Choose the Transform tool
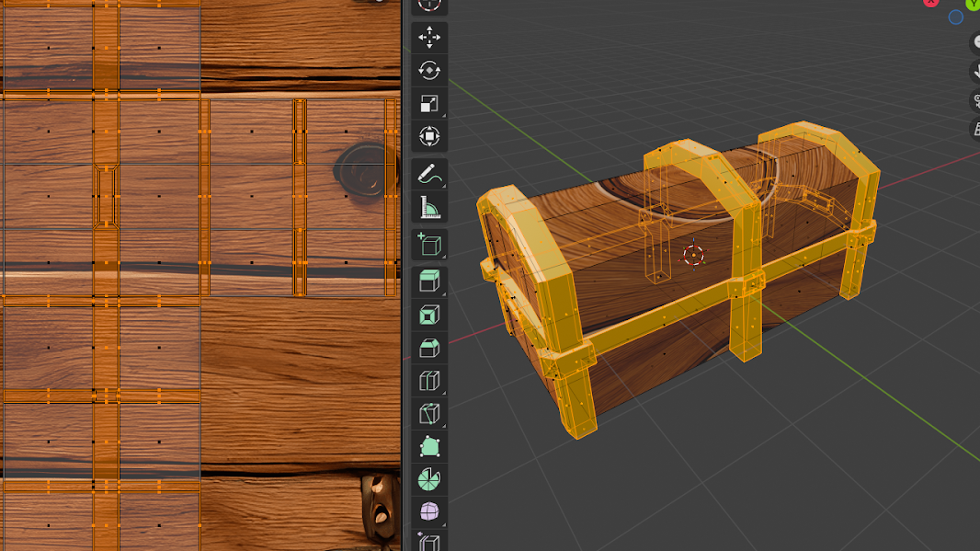The height and width of the screenshot is (551, 980). pyautogui.click(x=428, y=137)
